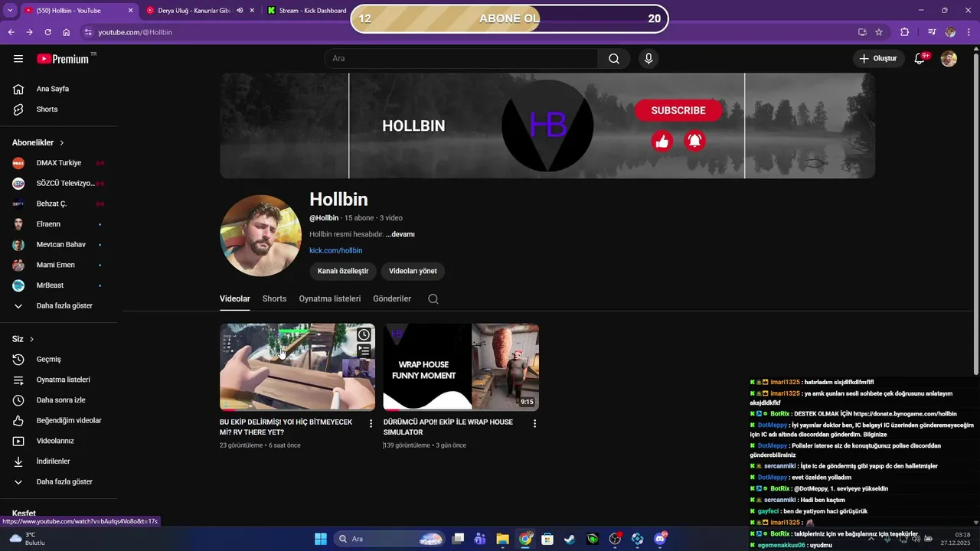The width and height of the screenshot is (980, 551).
Task: Open the kick.com/hollbin link
Action: 335,251
